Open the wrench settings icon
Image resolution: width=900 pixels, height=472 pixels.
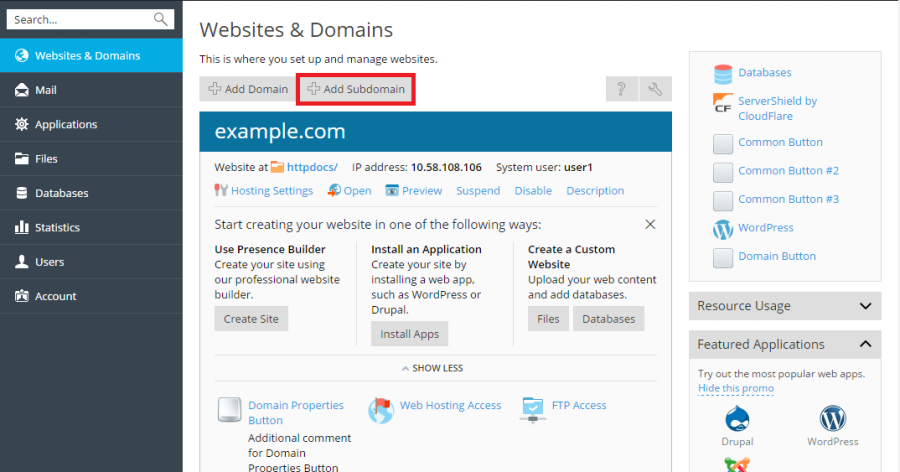656,89
